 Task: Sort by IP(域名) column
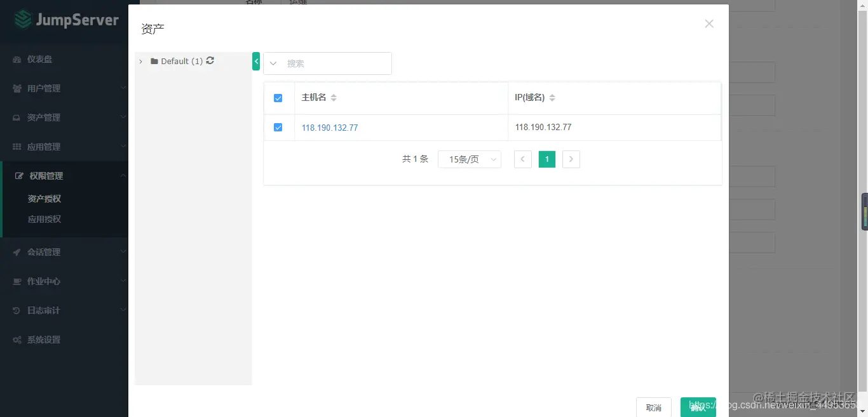point(552,98)
